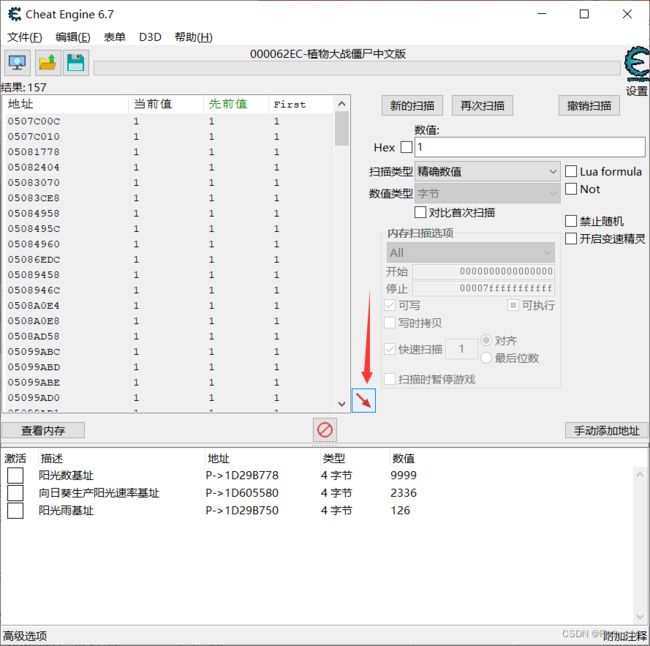Sort results by 地址 column header
The width and height of the screenshot is (650, 646).
(65, 104)
